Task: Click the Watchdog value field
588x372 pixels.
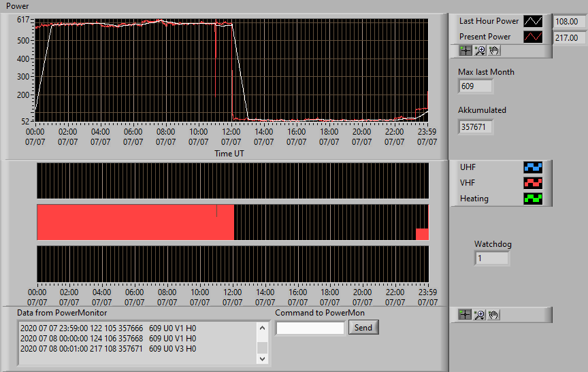Action: tap(492, 258)
